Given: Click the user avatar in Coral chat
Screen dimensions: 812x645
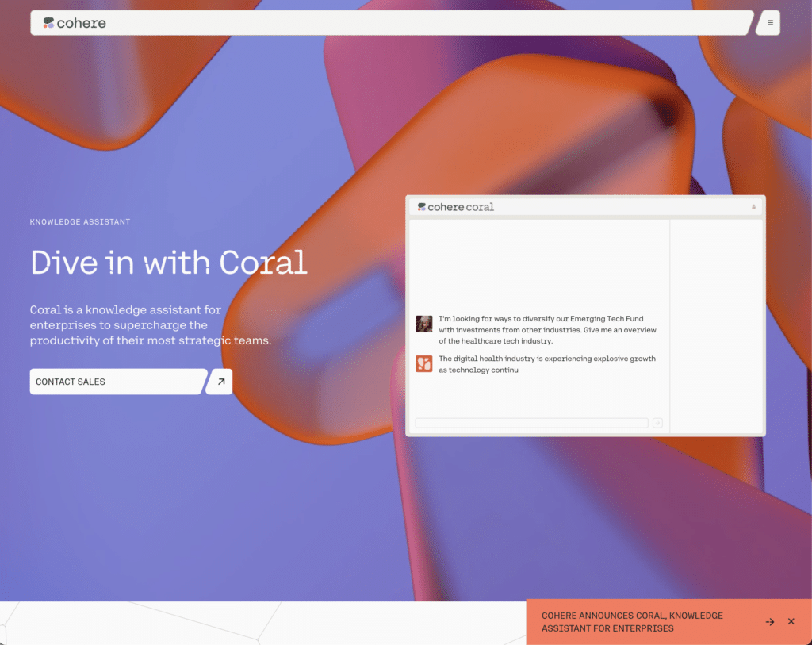Looking at the screenshot, I should tap(424, 324).
